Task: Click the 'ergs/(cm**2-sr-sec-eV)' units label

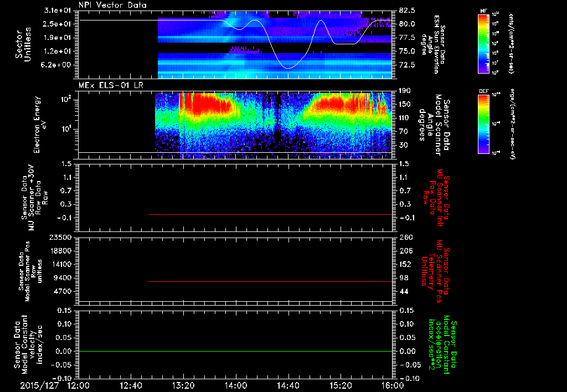Action: click(513, 124)
